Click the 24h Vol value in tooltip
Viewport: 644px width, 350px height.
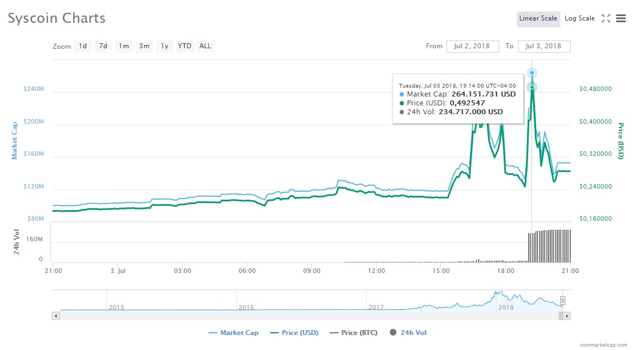(x=471, y=111)
